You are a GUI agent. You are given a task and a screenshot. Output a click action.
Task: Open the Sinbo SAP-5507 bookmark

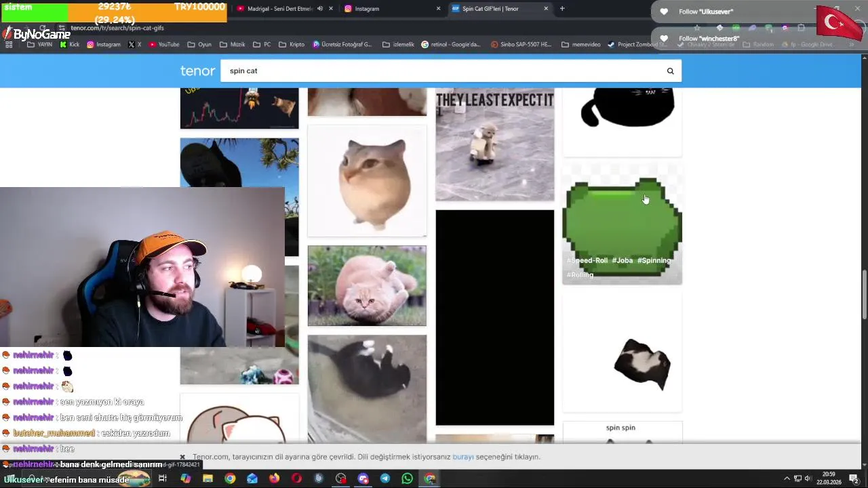pyautogui.click(x=521, y=45)
